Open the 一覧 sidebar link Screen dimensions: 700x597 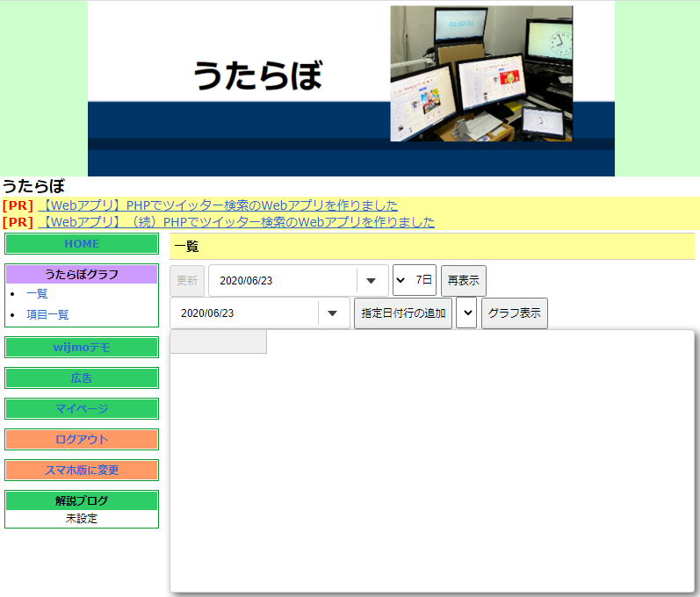(x=37, y=293)
